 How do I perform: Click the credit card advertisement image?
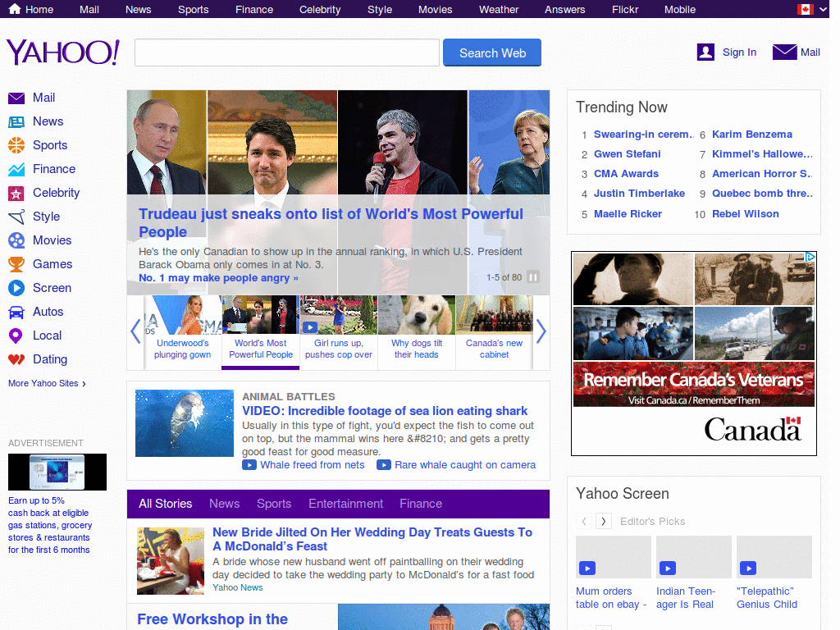coord(57,472)
